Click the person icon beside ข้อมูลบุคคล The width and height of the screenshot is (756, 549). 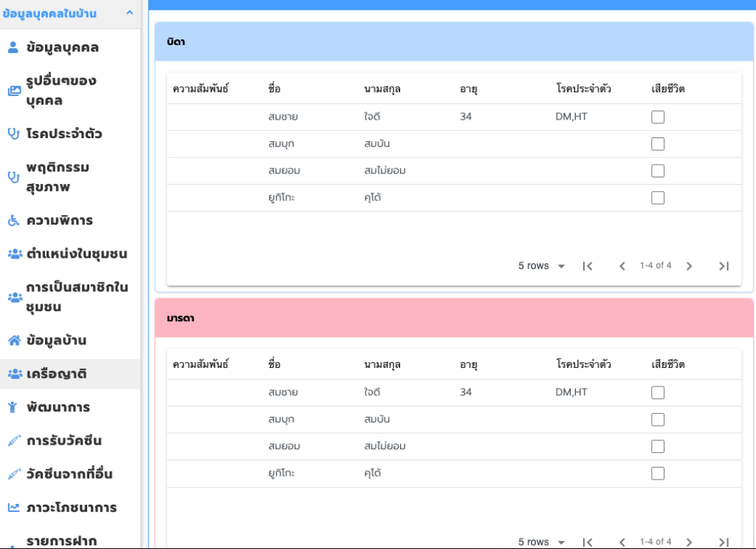[13, 48]
